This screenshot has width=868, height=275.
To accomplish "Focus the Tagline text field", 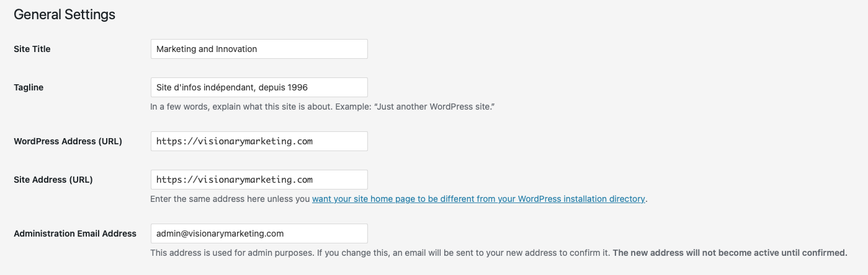I will pyautogui.click(x=259, y=87).
